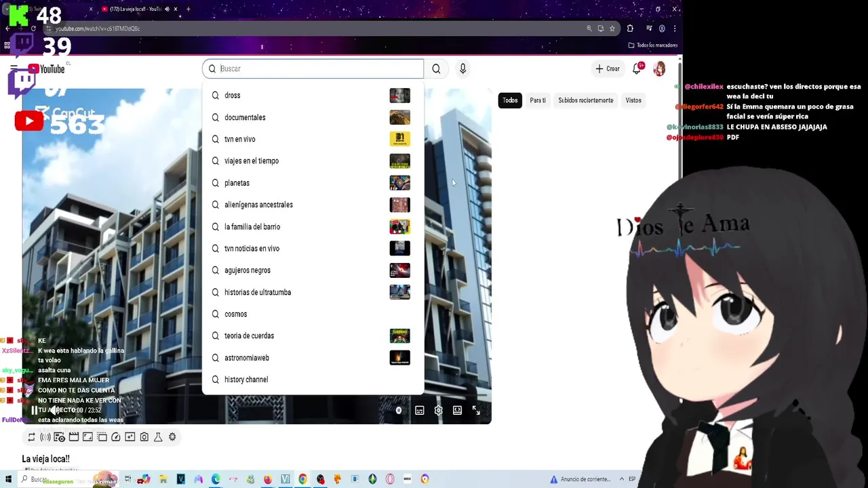Open File Explorer from the taskbar
868x488 pixels.
point(163,479)
